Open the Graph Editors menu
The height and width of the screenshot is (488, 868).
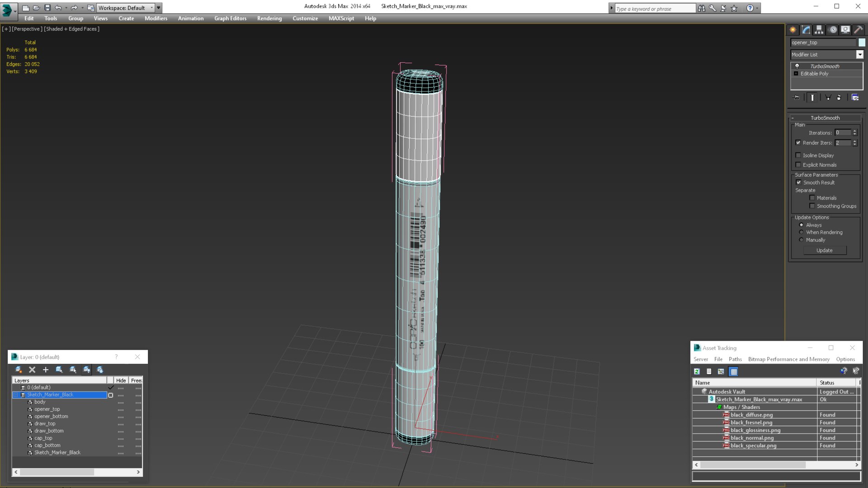(230, 19)
